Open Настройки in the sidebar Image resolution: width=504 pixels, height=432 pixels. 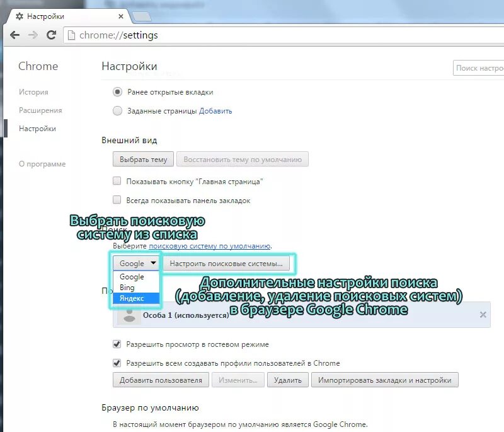point(37,129)
